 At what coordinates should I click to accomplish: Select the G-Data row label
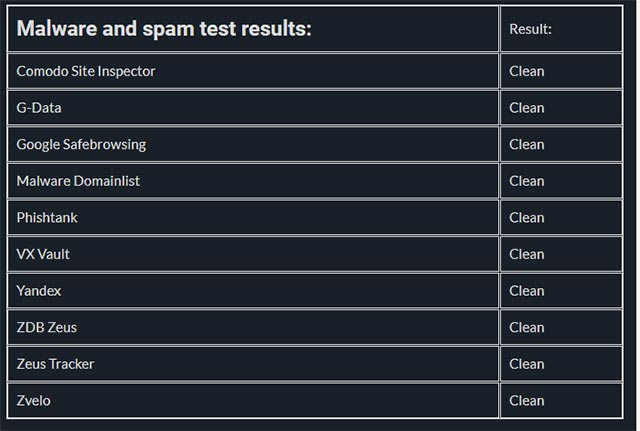click(39, 108)
